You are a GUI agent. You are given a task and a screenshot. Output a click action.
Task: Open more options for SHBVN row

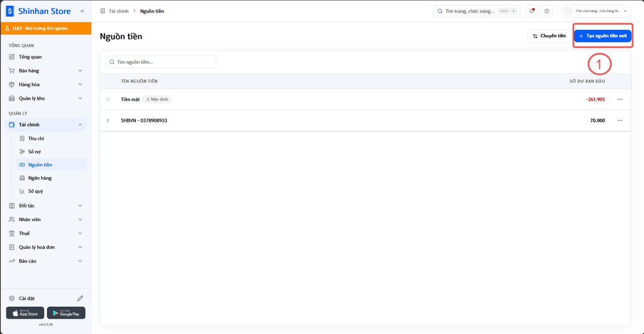(620, 120)
